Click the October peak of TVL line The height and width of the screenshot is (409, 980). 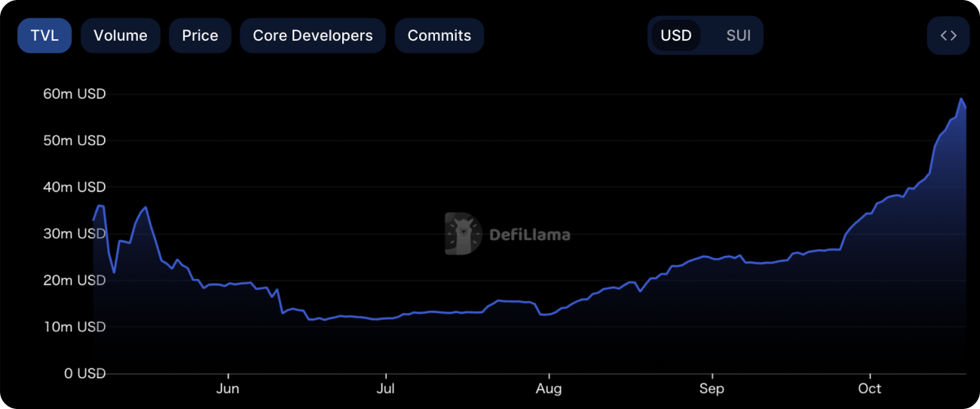click(x=961, y=99)
